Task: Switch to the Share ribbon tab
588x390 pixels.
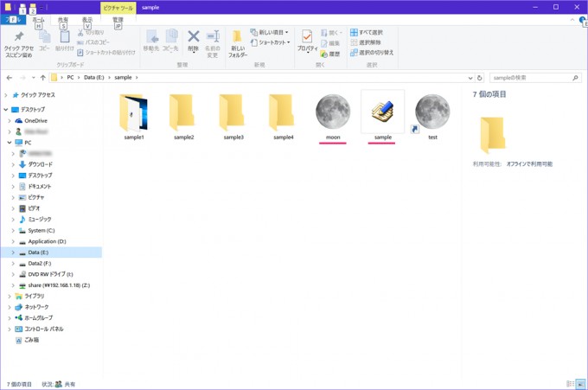Action: [x=63, y=20]
